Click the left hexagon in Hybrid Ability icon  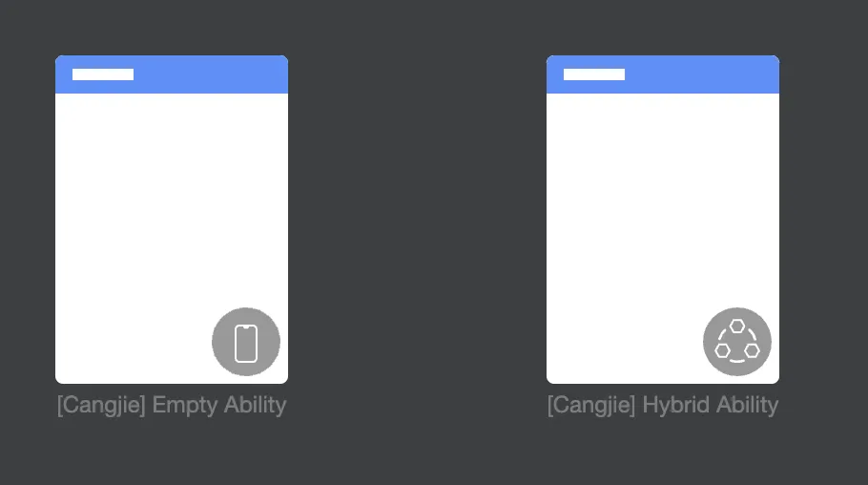[722, 350]
